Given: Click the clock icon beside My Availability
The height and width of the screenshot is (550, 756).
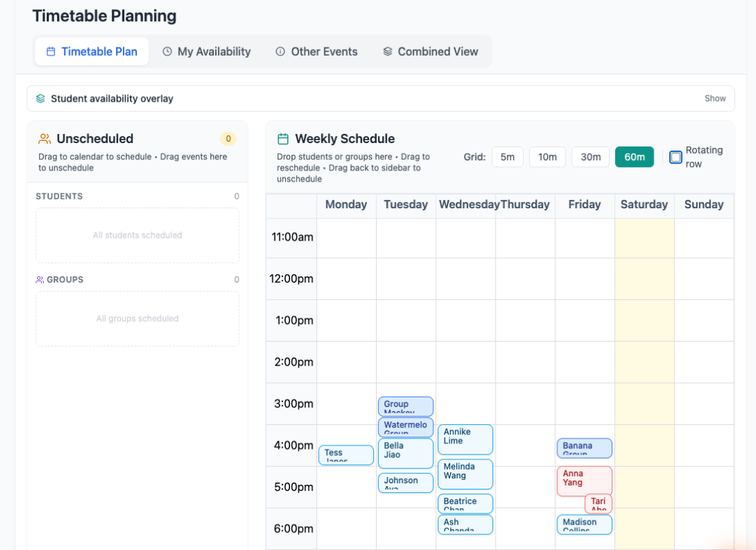Looking at the screenshot, I should 166,52.
